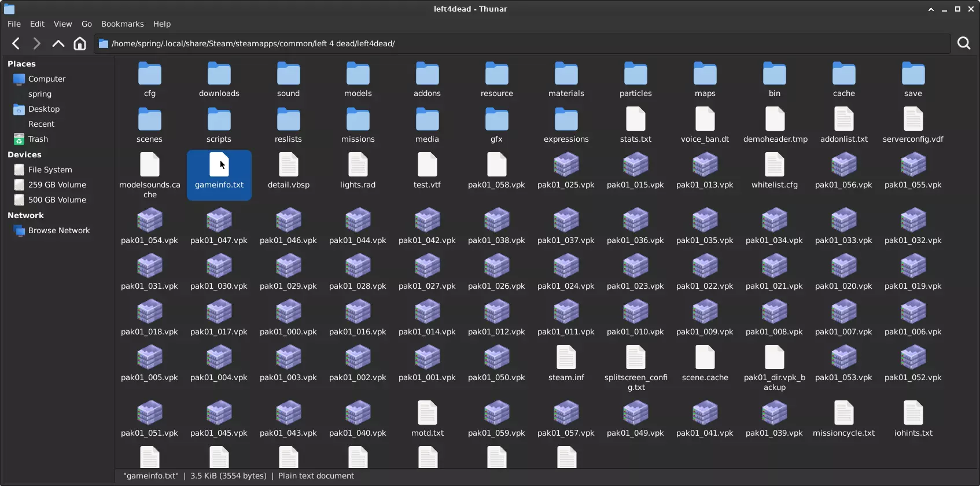Screen dimensions: 980x486
Task: Select the pak01_025.vpk archive icon
Action: pyautogui.click(x=566, y=165)
